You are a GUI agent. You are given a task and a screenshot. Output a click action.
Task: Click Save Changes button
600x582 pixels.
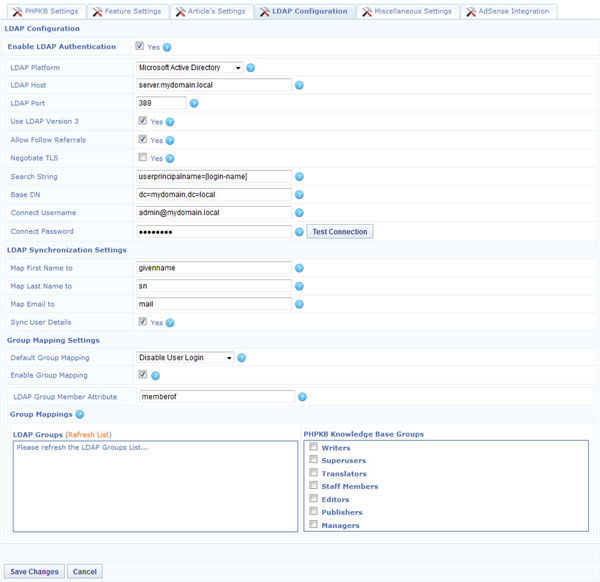(x=34, y=572)
